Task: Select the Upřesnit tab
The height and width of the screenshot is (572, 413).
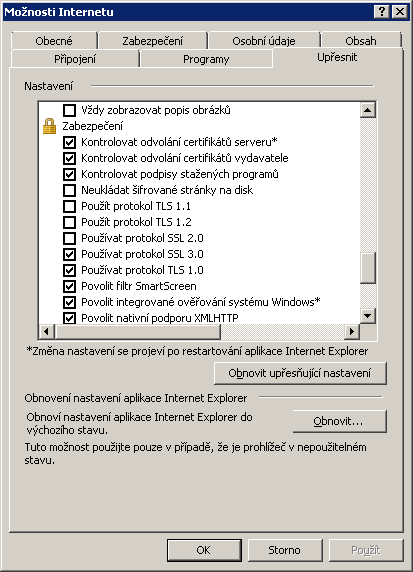Action: tap(337, 57)
